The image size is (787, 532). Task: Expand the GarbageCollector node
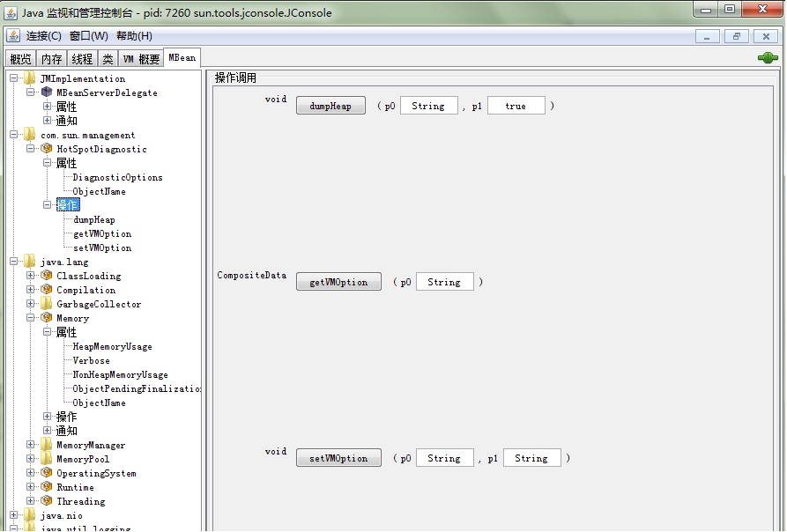click(30, 303)
